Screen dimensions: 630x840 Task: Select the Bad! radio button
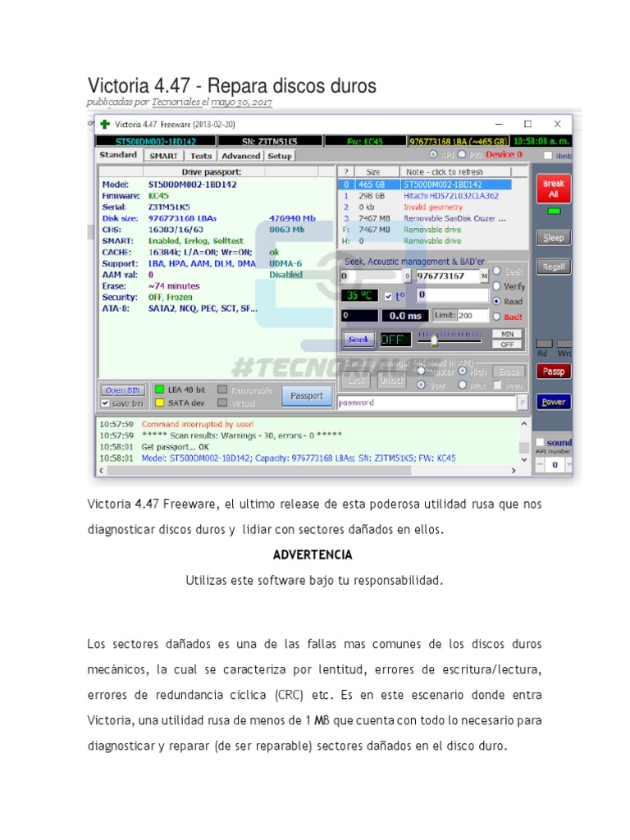click(496, 317)
